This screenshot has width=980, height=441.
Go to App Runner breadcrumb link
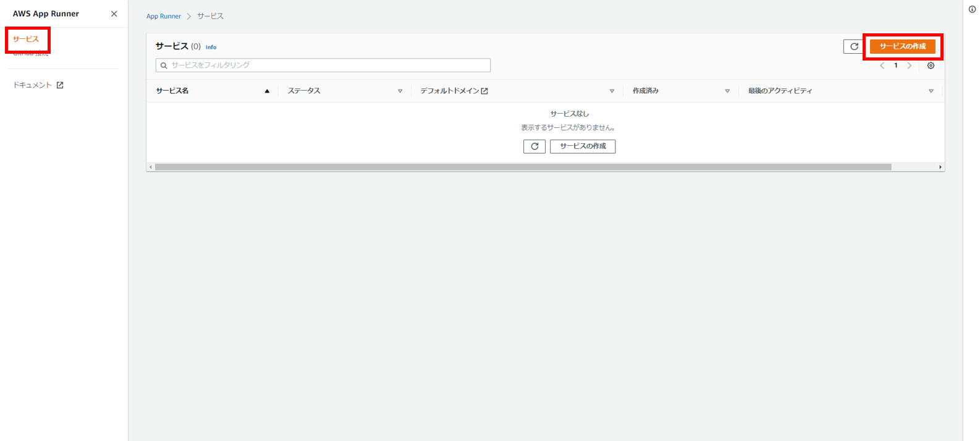164,16
